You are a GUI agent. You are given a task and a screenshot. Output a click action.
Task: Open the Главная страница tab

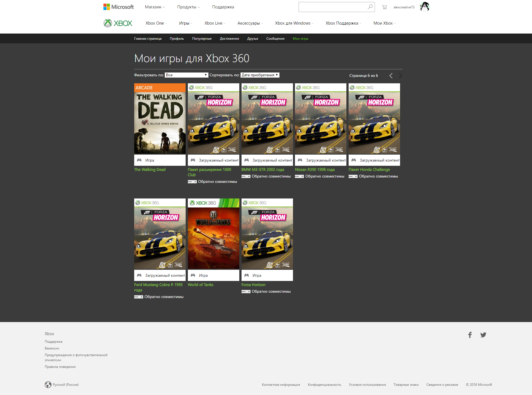coord(148,39)
